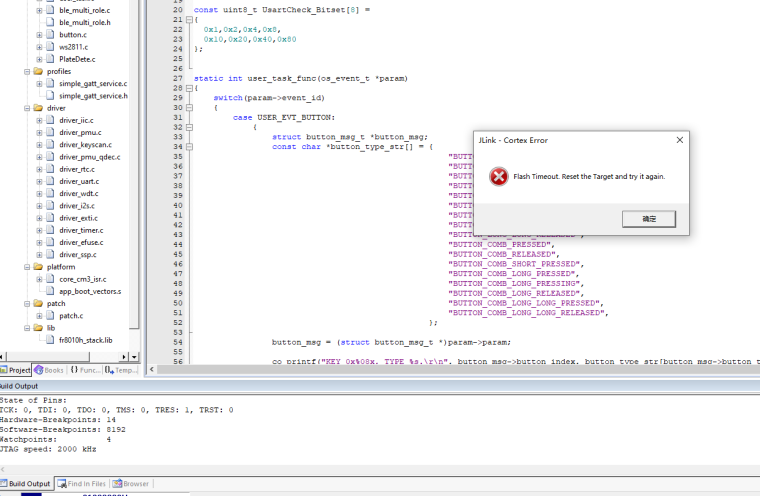Open the Browser output tab
The width and height of the screenshot is (760, 496).
point(131,484)
